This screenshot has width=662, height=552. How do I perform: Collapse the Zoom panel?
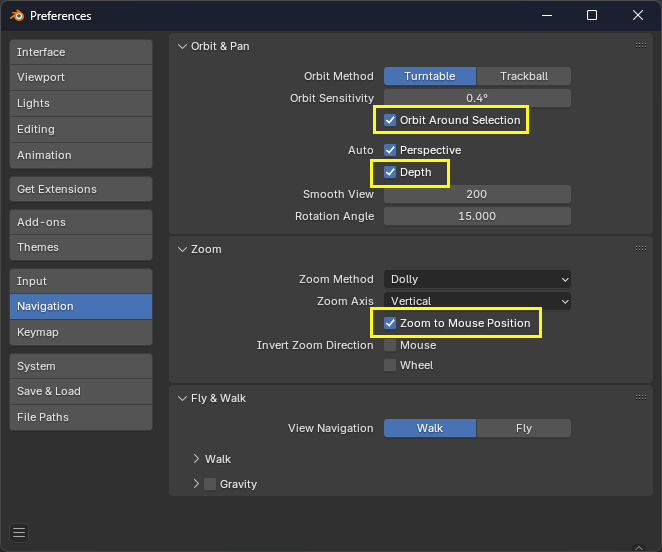(x=182, y=249)
